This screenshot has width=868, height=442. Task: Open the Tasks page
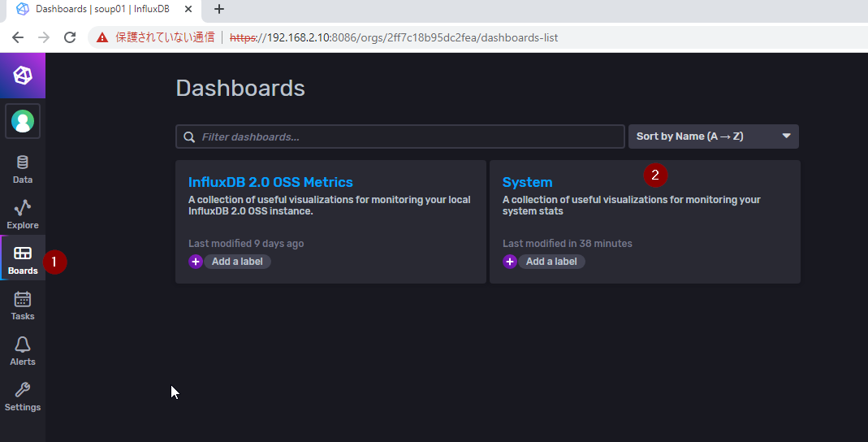pos(23,305)
